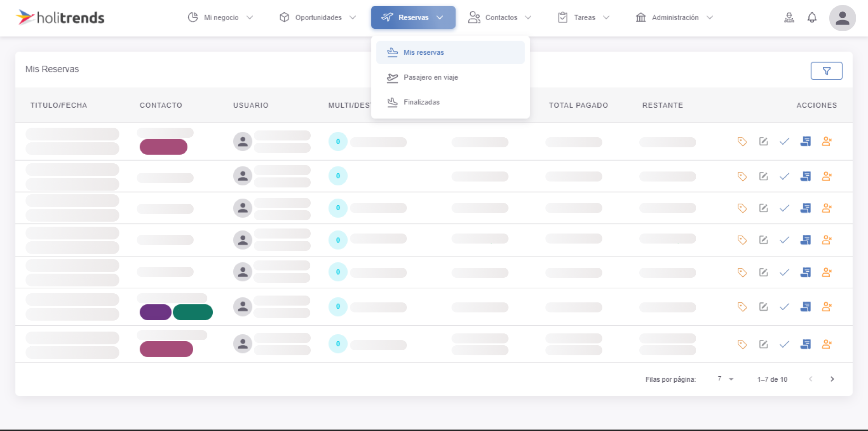
Task: Click the USUARIO column header
Action: tap(251, 105)
